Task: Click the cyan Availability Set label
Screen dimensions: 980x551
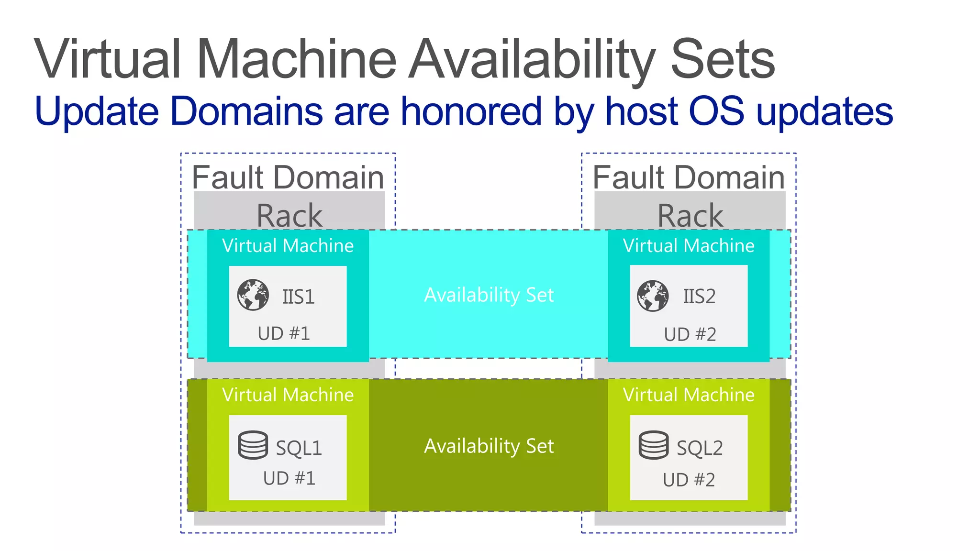Action: [489, 295]
